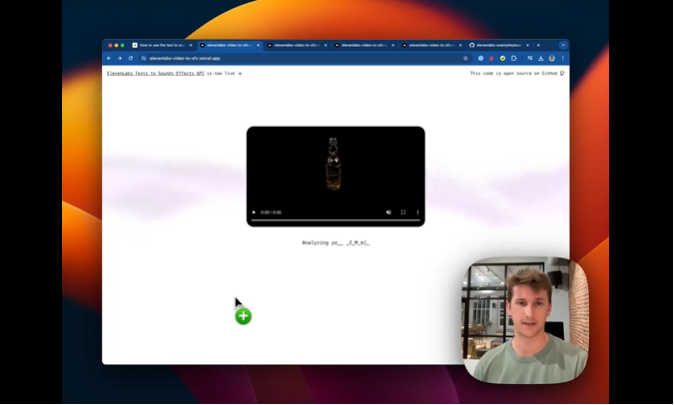
Task: Click the 0:00 video time display
Action: coord(271,212)
